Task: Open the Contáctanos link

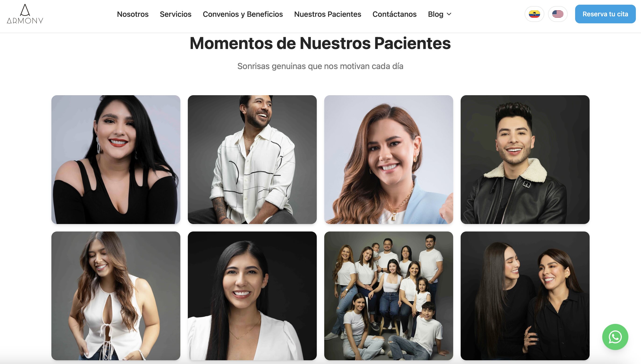Action: point(394,14)
